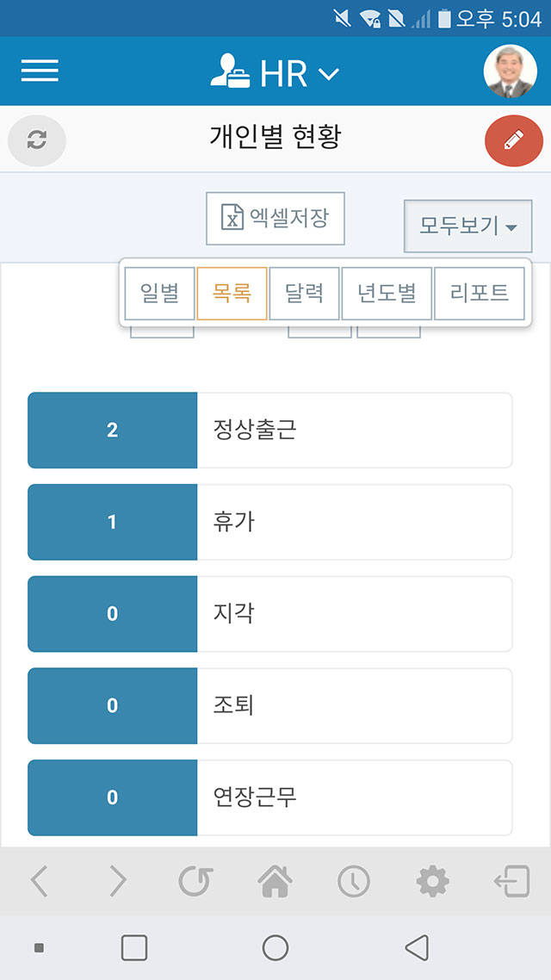The width and height of the screenshot is (551, 980).
Task: Open the user profile photo
Action: point(510,71)
